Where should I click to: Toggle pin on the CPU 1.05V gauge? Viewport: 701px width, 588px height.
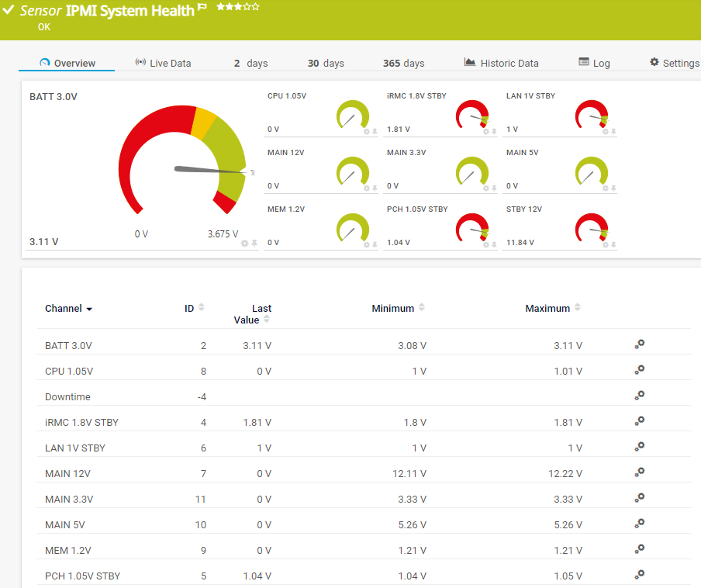click(x=375, y=132)
